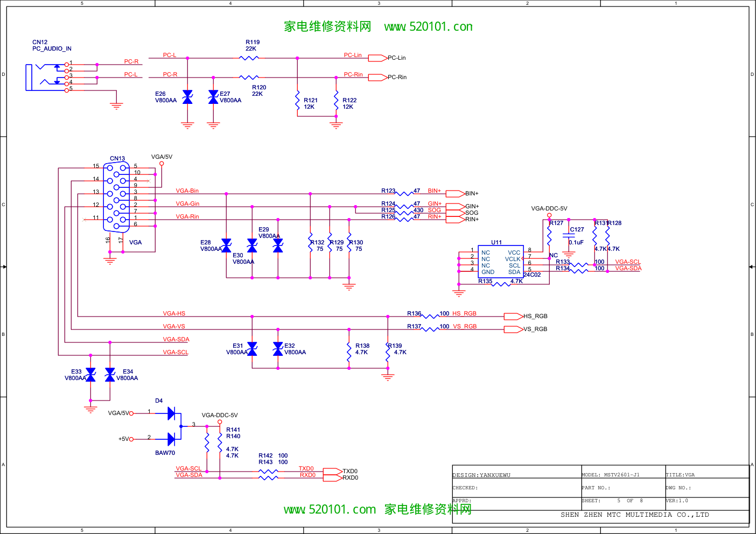This screenshot has width=756, height=534.
Task: Click the R137 100 ohm resistor
Action: click(430, 329)
